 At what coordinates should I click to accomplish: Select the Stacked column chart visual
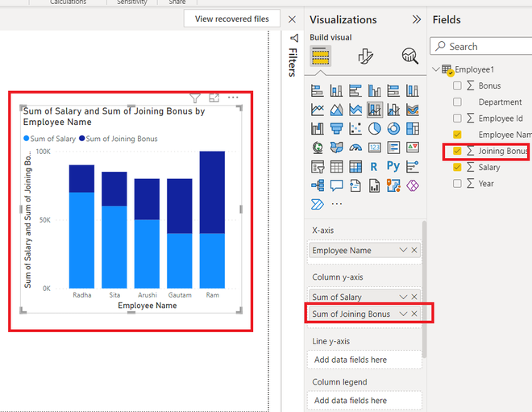click(336, 91)
